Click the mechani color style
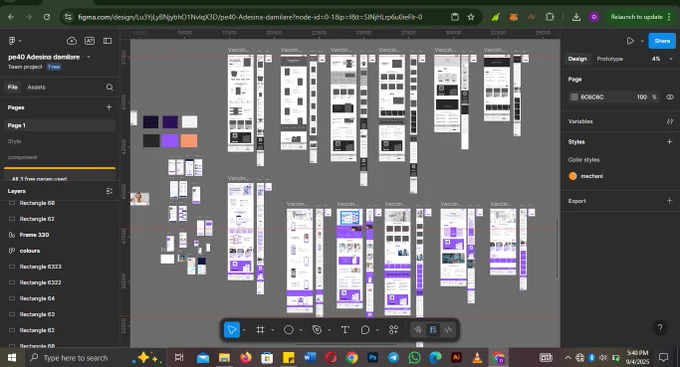 [x=592, y=176]
